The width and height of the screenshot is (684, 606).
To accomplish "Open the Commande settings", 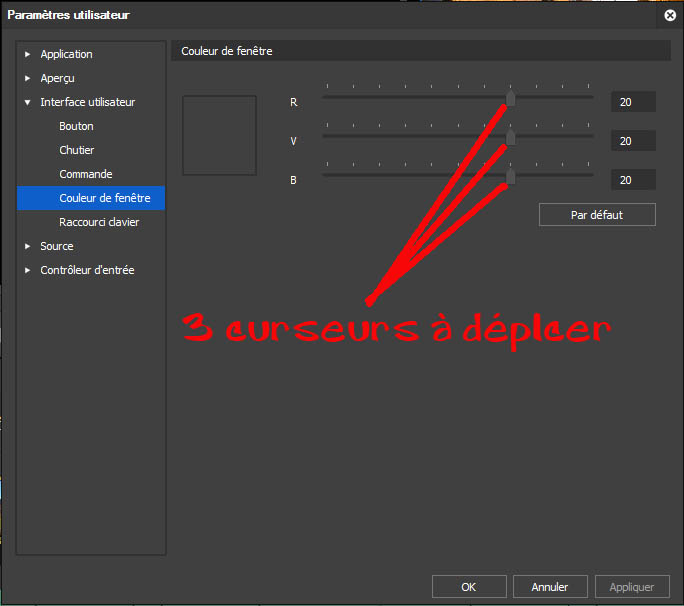I will (x=86, y=174).
